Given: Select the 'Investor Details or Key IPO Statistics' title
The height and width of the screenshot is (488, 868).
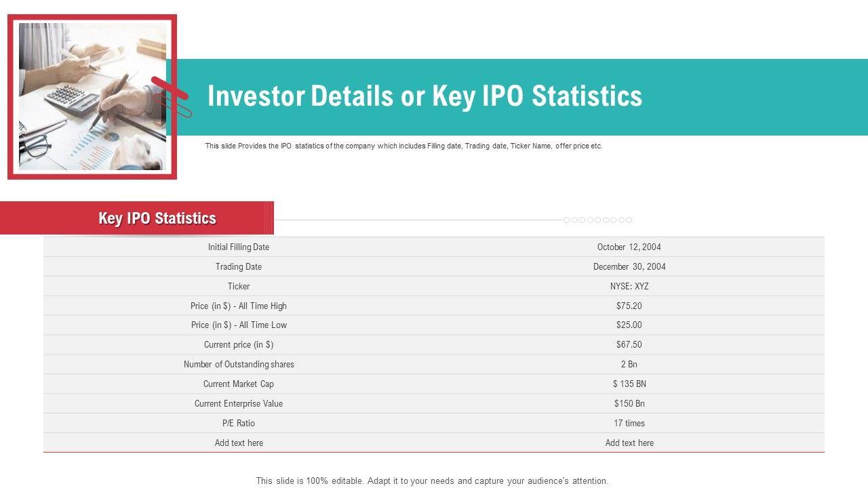Looking at the screenshot, I should [x=425, y=96].
